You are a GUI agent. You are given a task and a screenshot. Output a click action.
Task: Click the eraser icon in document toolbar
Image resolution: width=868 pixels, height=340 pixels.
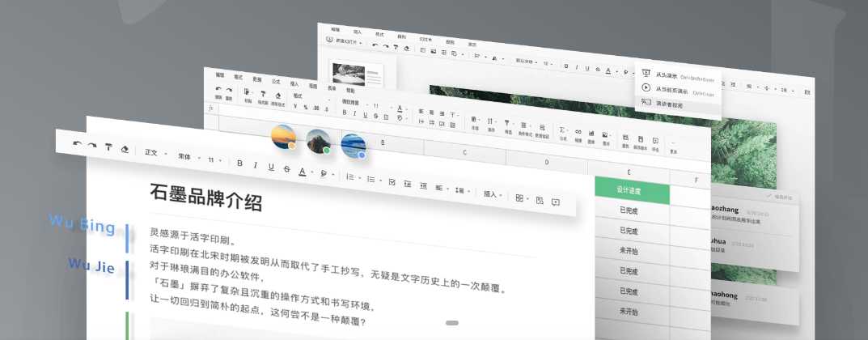tap(125, 149)
